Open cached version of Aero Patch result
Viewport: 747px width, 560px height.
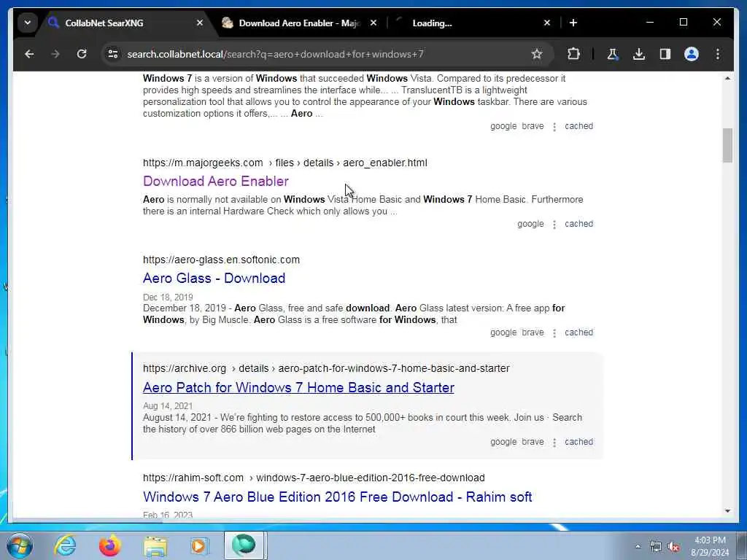578,442
